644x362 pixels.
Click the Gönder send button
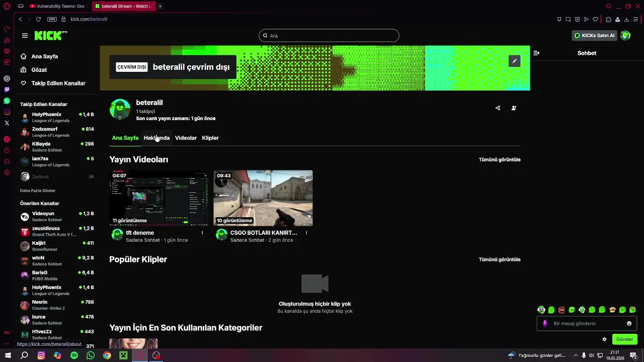pos(624,339)
